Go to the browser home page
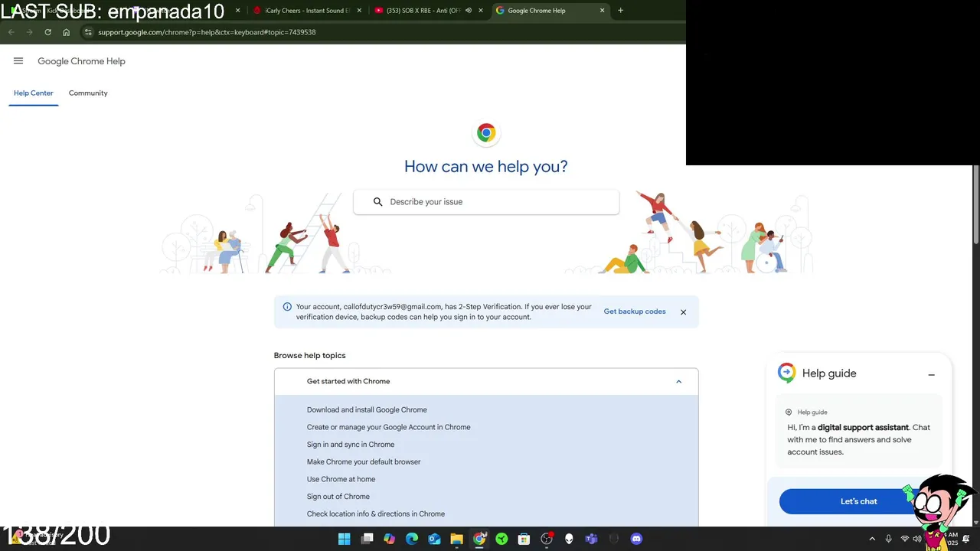The image size is (980, 551). [67, 32]
